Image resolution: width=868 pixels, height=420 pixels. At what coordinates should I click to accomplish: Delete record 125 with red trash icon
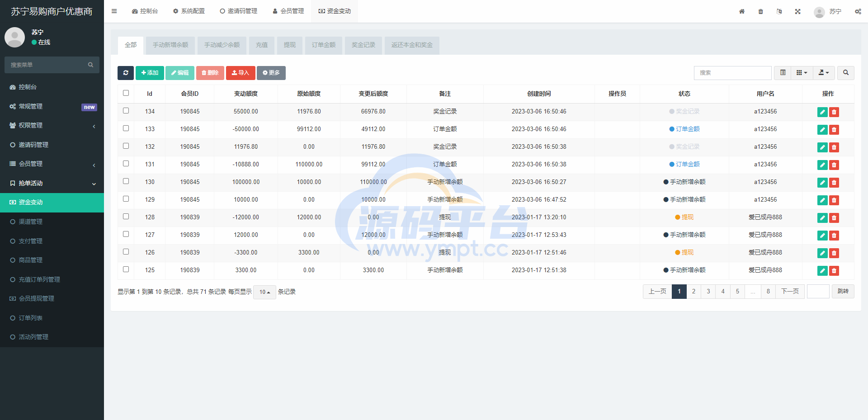point(834,271)
